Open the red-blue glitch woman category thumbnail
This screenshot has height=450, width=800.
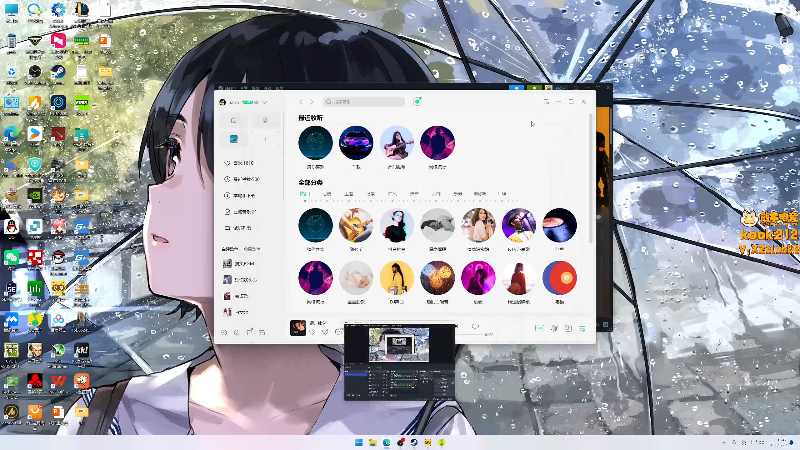pyautogui.click(x=397, y=225)
